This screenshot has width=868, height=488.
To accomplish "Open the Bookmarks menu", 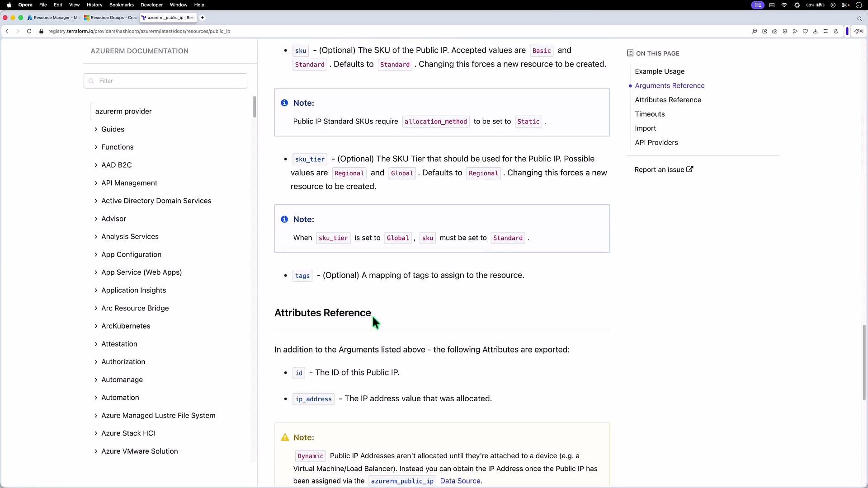I will (x=122, y=5).
